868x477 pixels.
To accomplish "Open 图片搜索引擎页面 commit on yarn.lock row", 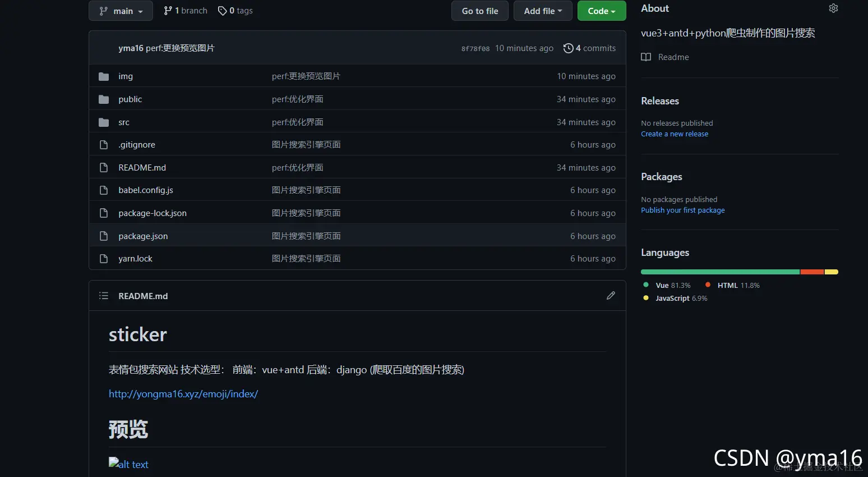I will [306, 259].
